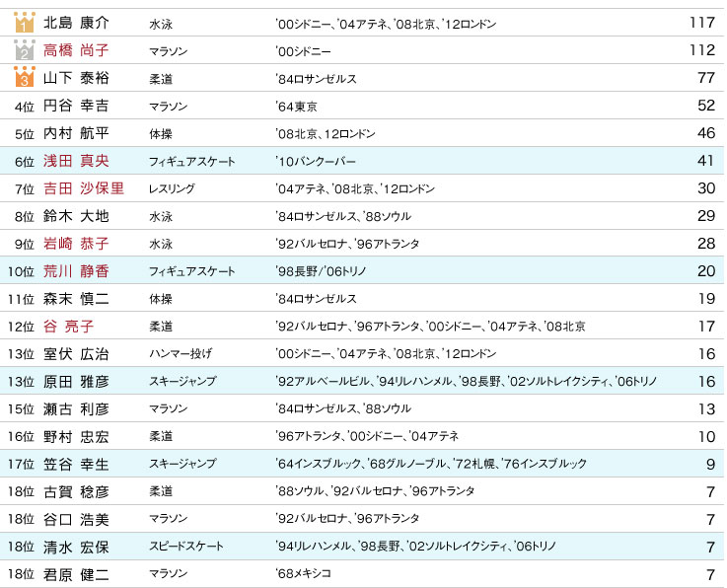Select the name 清水 宏保

tap(76, 547)
